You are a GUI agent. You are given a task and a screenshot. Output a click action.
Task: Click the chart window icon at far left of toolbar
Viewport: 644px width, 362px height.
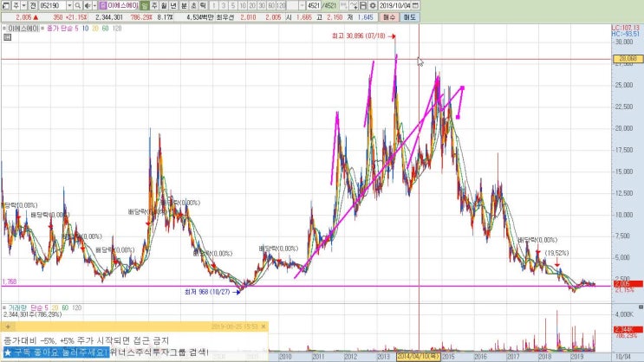coord(6,6)
